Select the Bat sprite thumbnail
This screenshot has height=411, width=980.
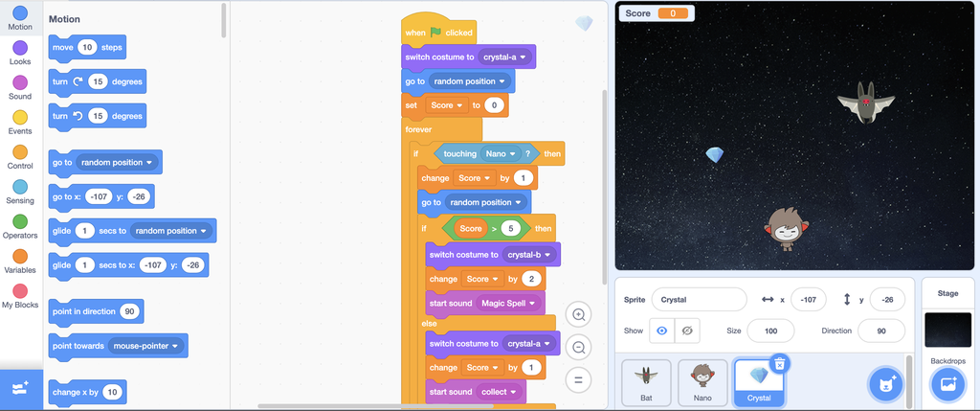click(645, 381)
